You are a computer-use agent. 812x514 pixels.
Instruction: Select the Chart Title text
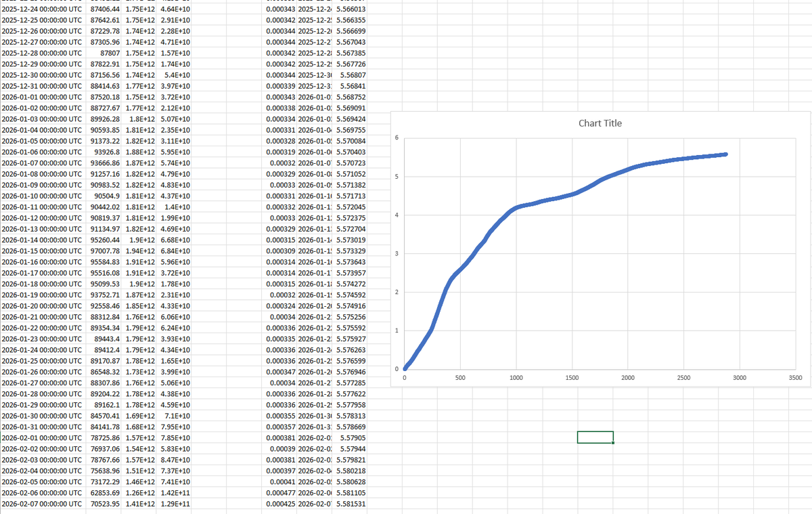click(x=600, y=123)
